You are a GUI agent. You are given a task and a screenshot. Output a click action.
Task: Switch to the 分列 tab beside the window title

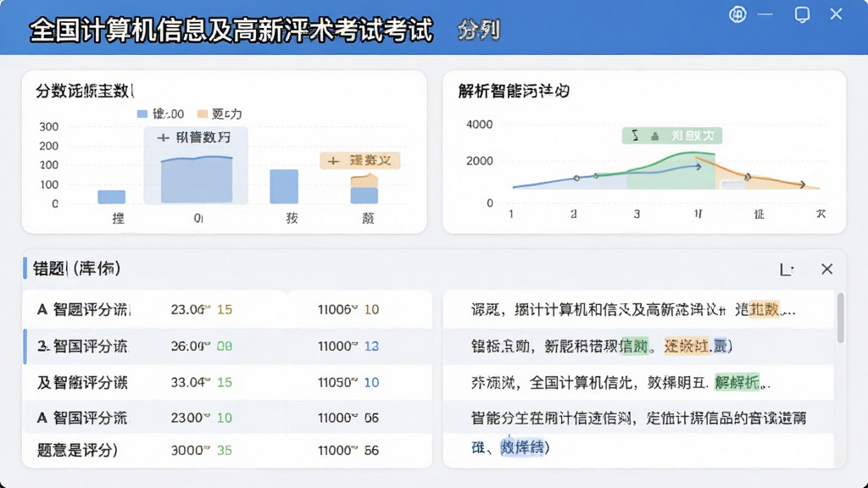coord(480,30)
